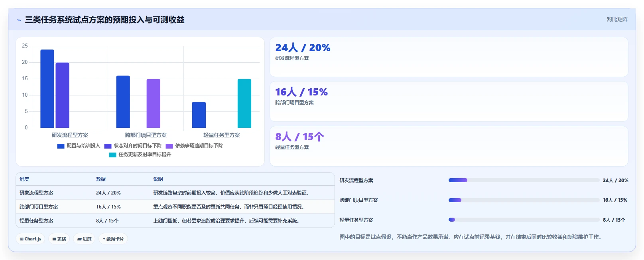Click the Chart.js tag chip
The image size is (644, 260).
pyautogui.click(x=30, y=239)
